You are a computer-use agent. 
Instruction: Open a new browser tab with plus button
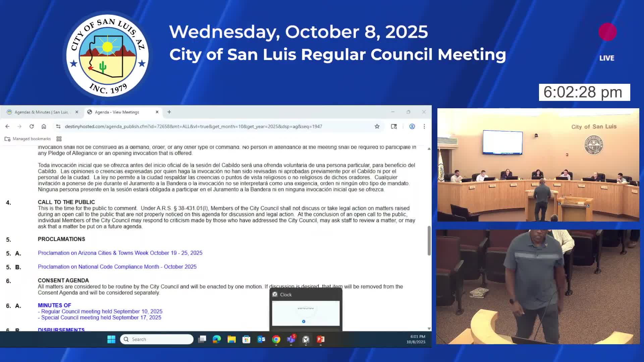tap(169, 112)
